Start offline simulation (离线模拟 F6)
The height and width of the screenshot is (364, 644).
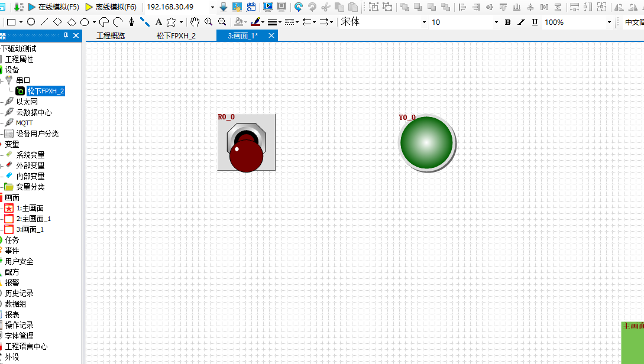pyautogui.click(x=111, y=7)
